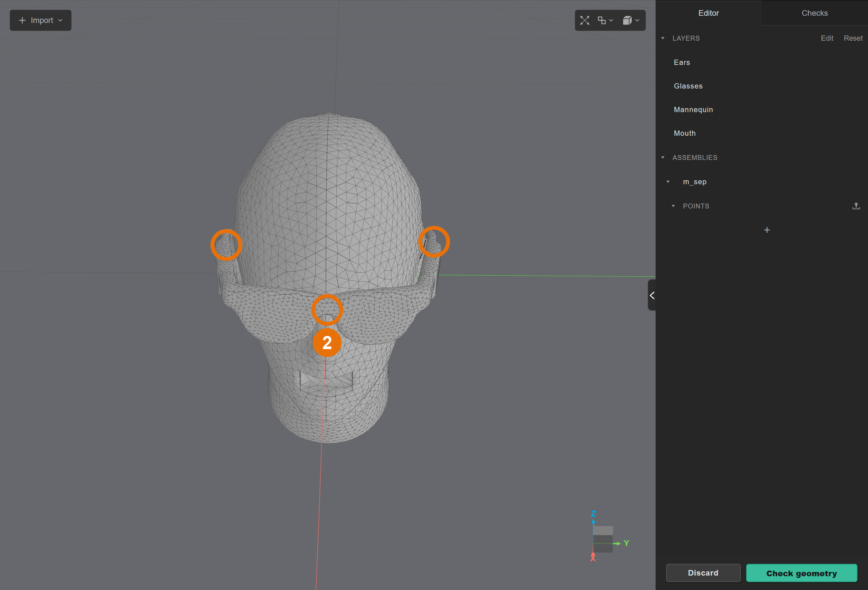The width and height of the screenshot is (868, 590).
Task: Click the Check geometry button
Action: (x=801, y=573)
